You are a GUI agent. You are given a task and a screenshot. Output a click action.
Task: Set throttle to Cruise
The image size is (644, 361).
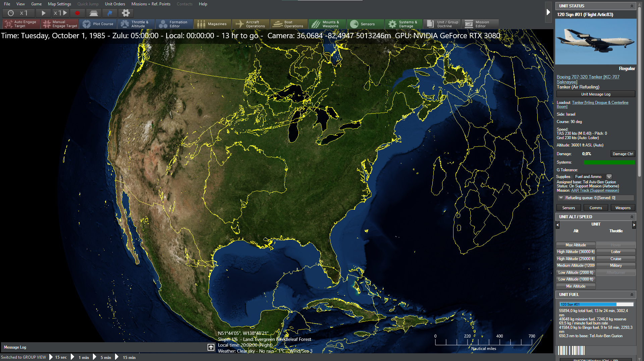[616, 259]
